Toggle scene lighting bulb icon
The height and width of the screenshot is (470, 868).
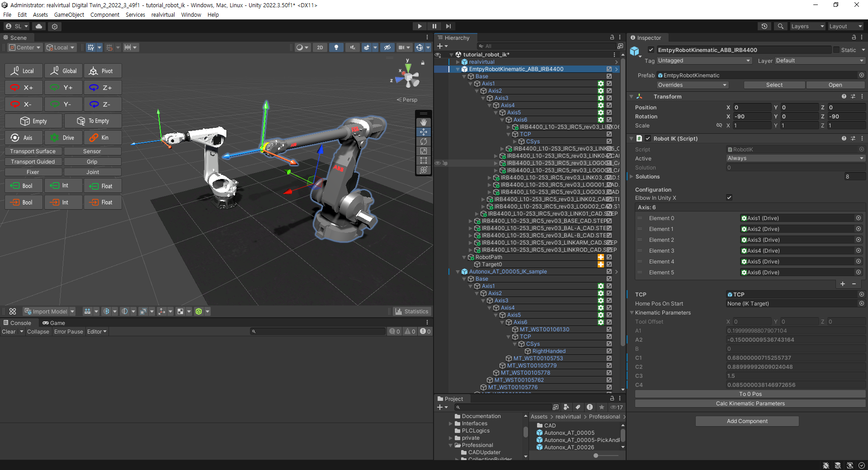point(336,47)
